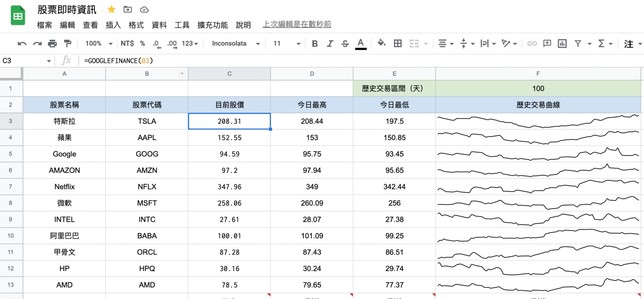Image resolution: width=644 pixels, height=299 pixels.
Task: Toggle the star on this document
Action: tap(112, 10)
